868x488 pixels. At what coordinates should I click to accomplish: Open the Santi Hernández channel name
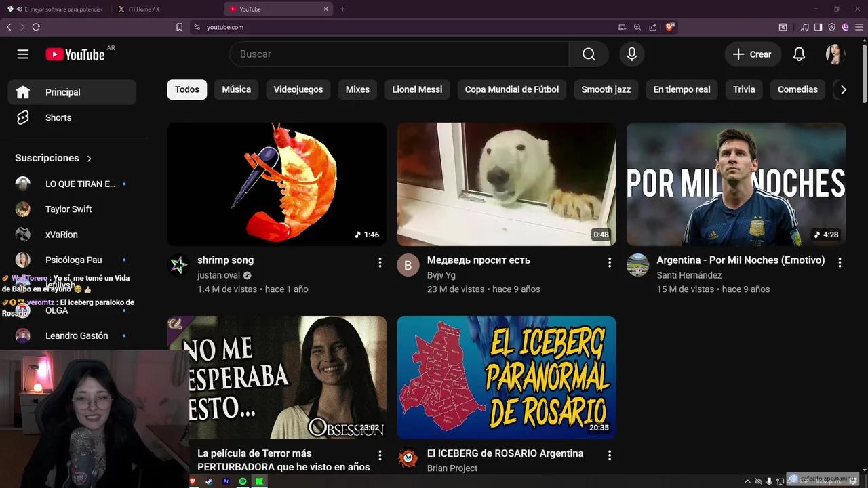pos(689,275)
